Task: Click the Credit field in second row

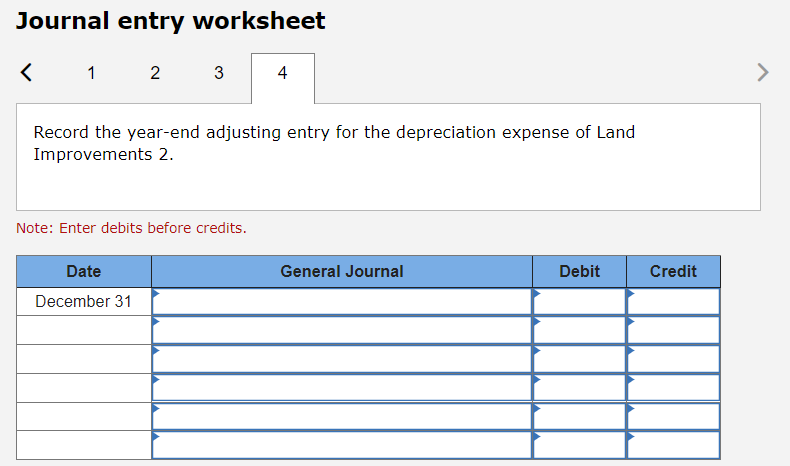Action: tap(674, 330)
